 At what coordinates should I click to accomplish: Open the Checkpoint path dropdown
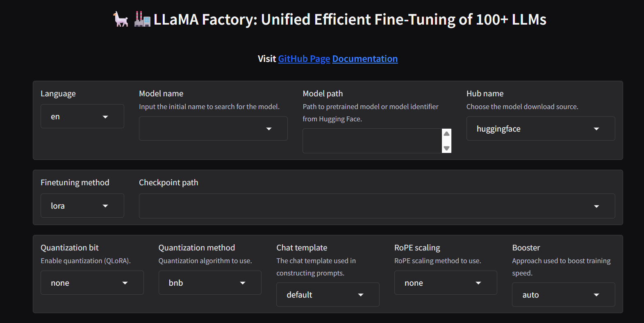tap(376, 206)
